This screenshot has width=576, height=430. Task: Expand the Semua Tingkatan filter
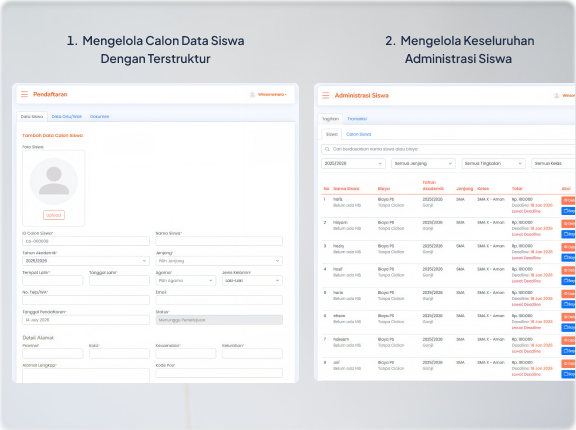coord(493,163)
